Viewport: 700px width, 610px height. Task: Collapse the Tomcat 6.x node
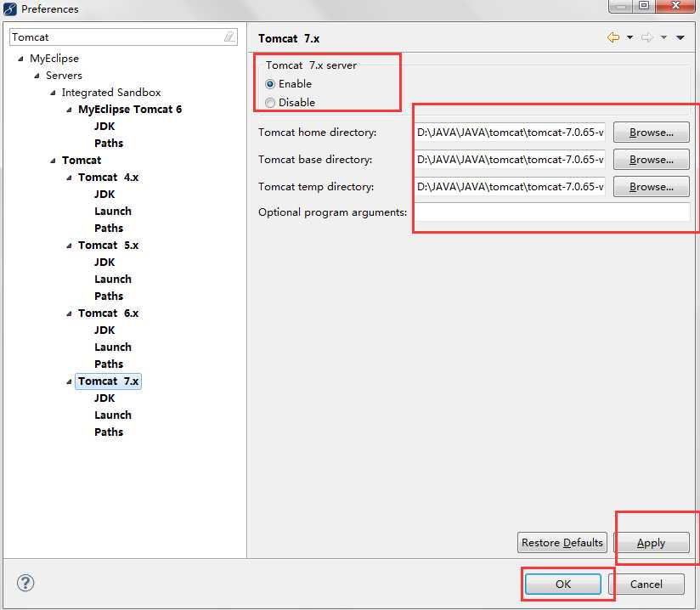69,313
